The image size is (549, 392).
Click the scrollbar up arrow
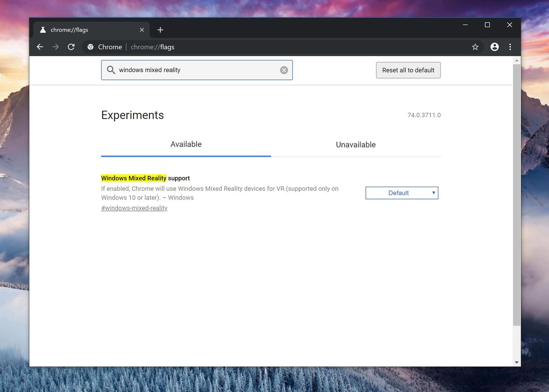[x=517, y=61]
